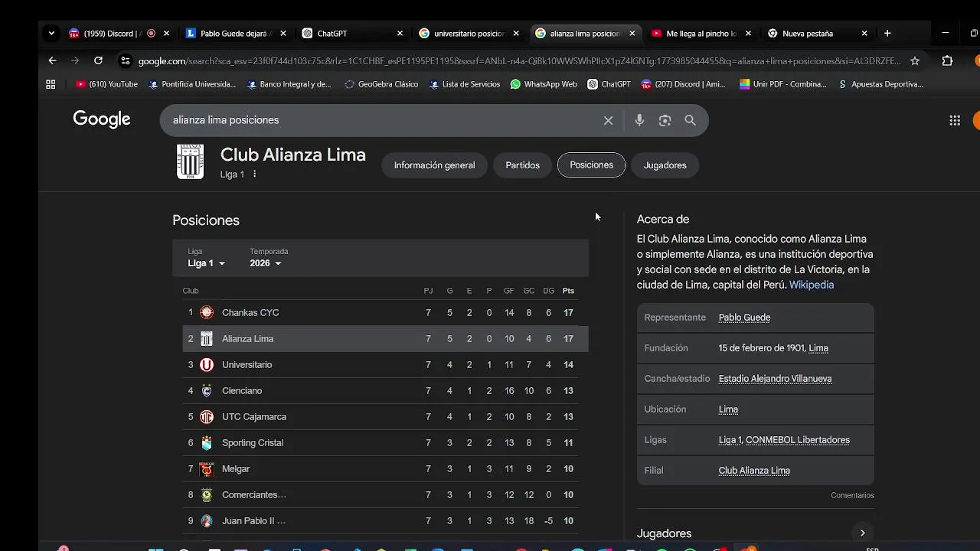This screenshot has width=980, height=551.
Task: Click the search input with alianza lima posiciones
Action: (x=383, y=120)
